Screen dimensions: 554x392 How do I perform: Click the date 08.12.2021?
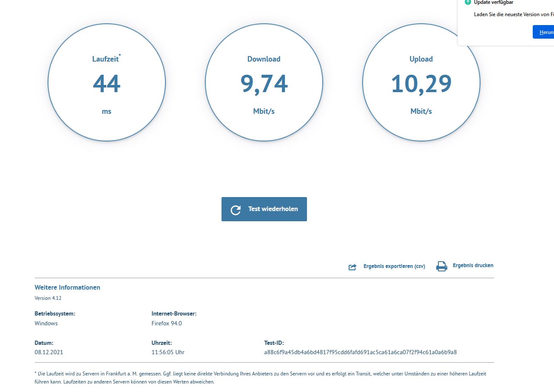tap(49, 352)
